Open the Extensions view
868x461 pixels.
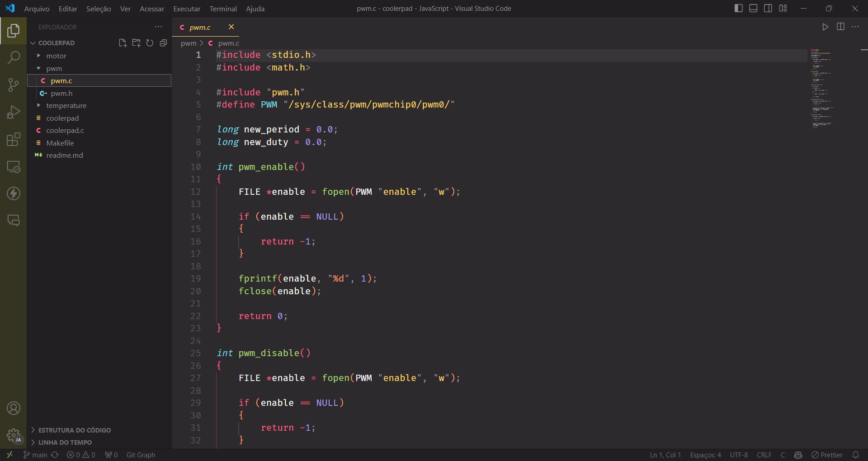pyautogui.click(x=14, y=139)
